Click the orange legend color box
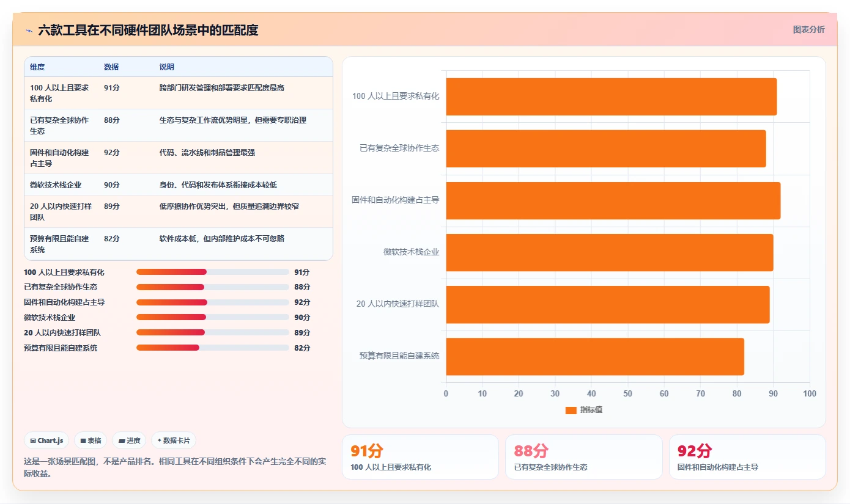The image size is (850, 504). coord(571,411)
